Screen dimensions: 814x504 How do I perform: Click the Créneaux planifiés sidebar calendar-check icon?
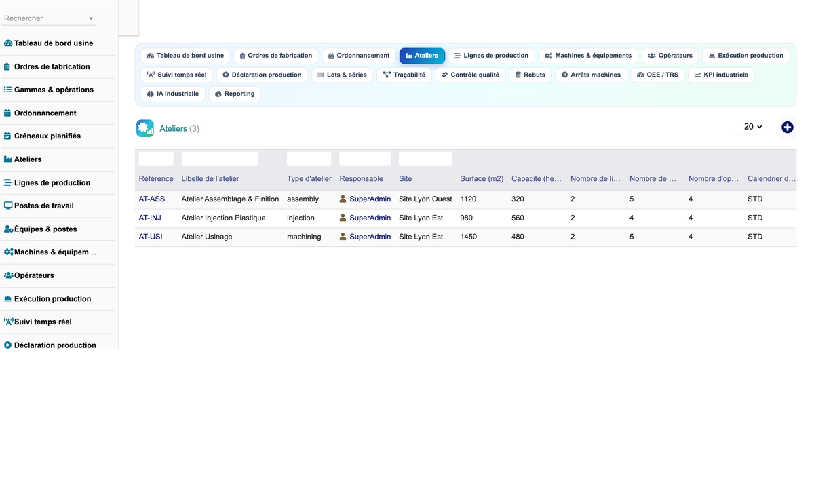click(7, 136)
